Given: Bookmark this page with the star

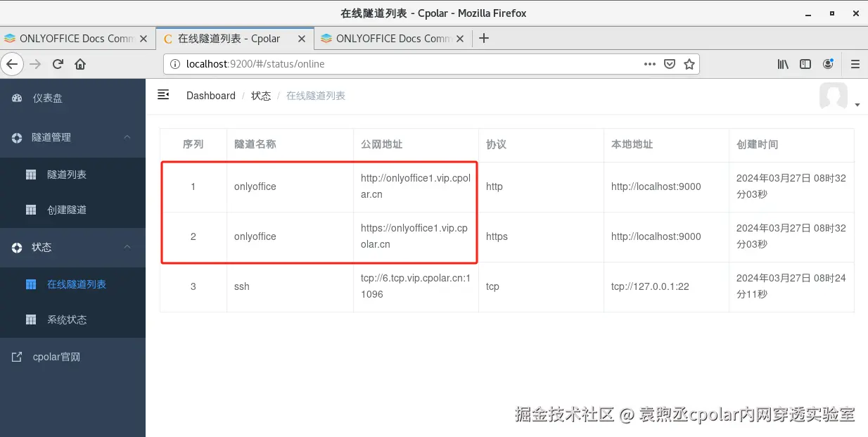Looking at the screenshot, I should point(689,64).
